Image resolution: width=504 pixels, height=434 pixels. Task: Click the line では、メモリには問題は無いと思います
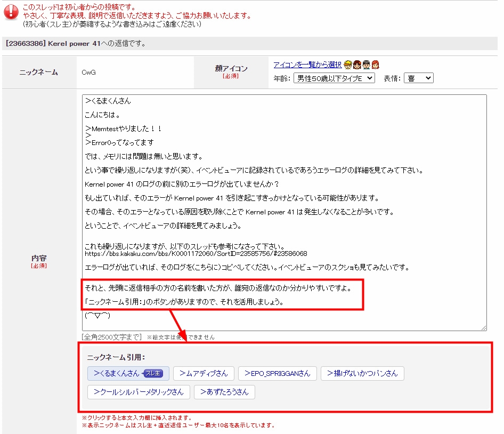click(144, 157)
